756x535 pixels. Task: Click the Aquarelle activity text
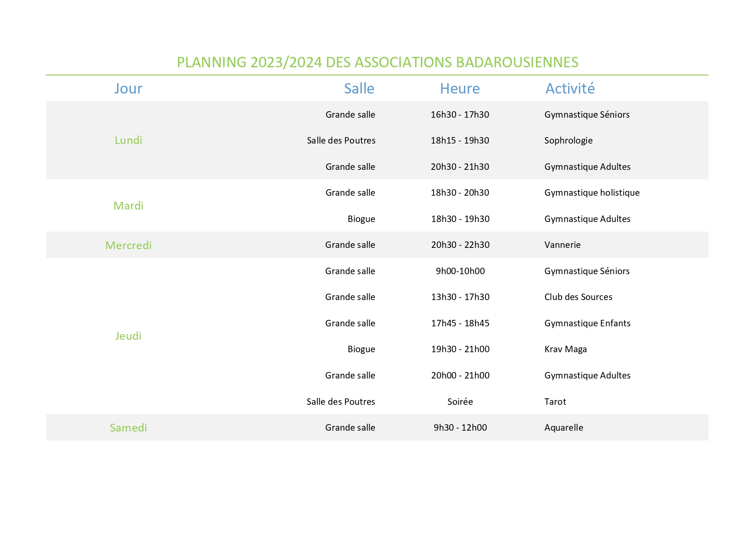(563, 428)
